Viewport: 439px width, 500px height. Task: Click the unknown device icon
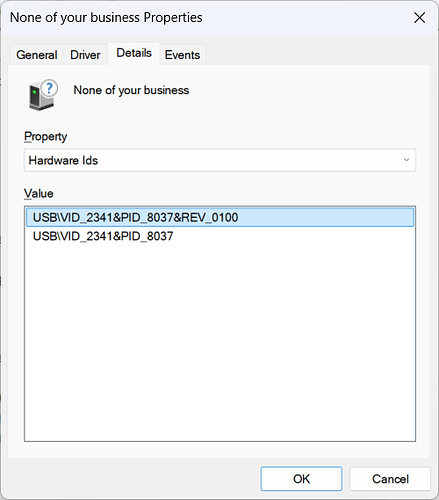pyautogui.click(x=43, y=95)
